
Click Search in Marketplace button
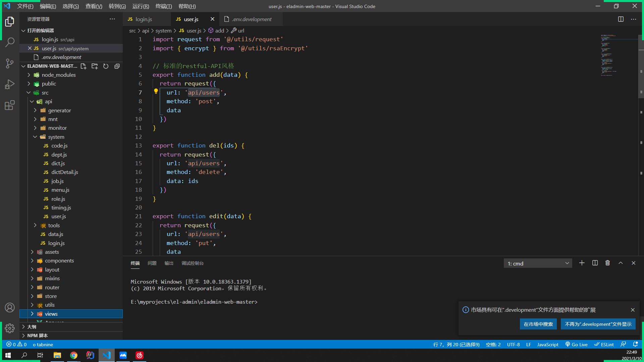pyautogui.click(x=538, y=324)
